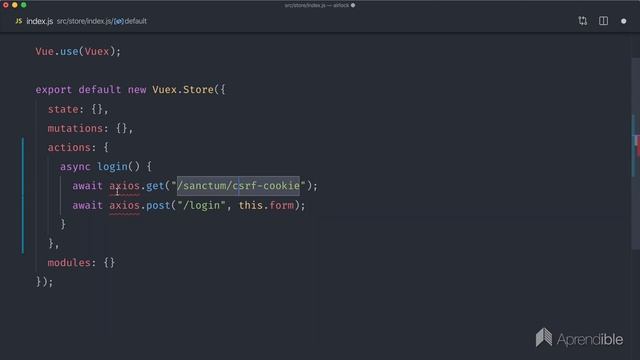Click the JS file type icon
640x360 pixels.
19,21
